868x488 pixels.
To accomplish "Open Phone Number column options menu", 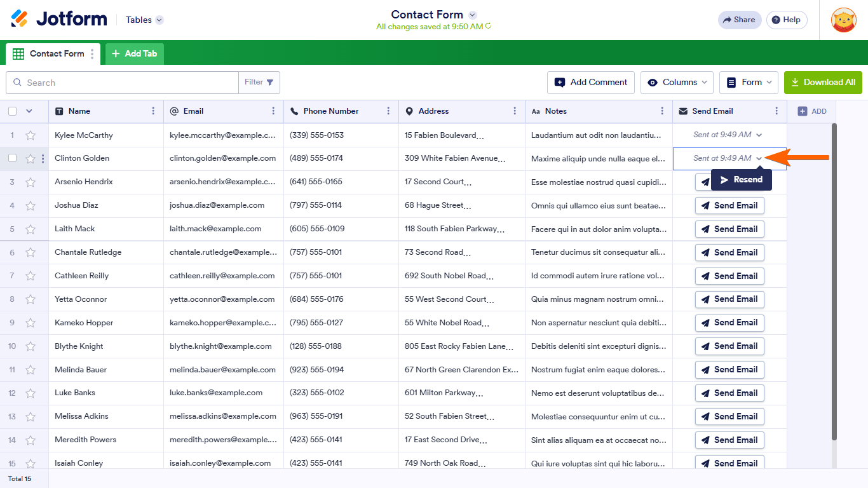I will pyautogui.click(x=388, y=111).
